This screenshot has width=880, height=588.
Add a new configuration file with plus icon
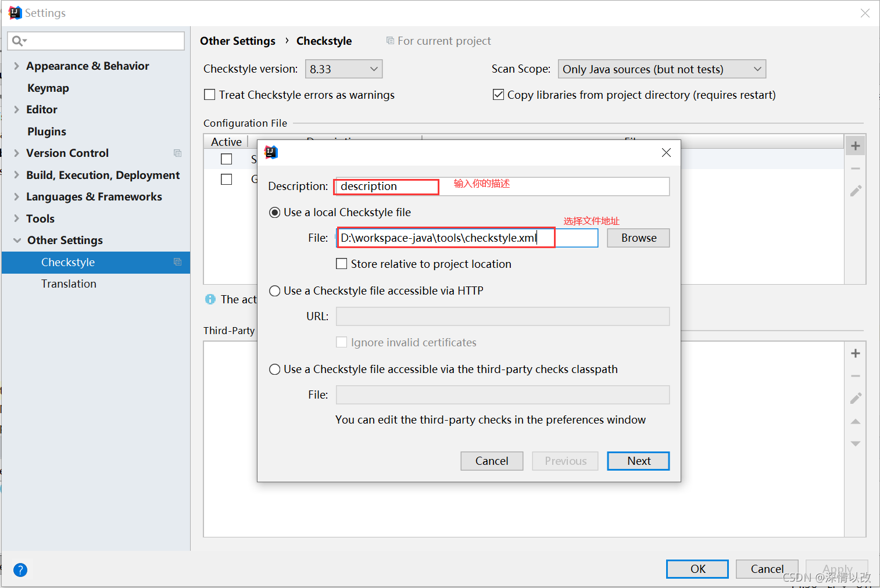click(855, 146)
